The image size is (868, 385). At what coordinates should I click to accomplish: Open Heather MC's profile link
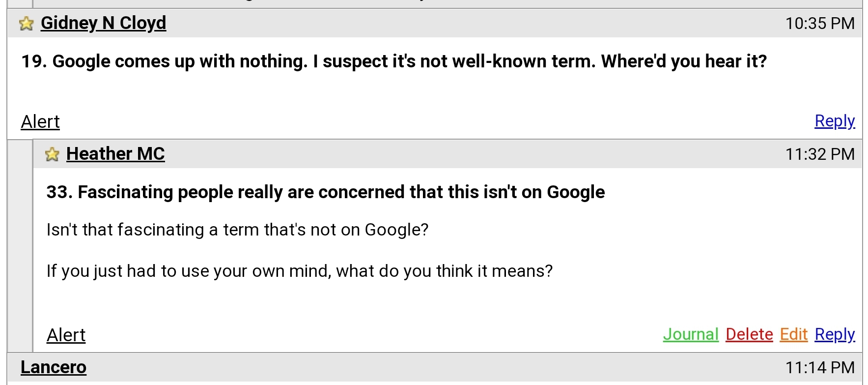[x=115, y=154]
